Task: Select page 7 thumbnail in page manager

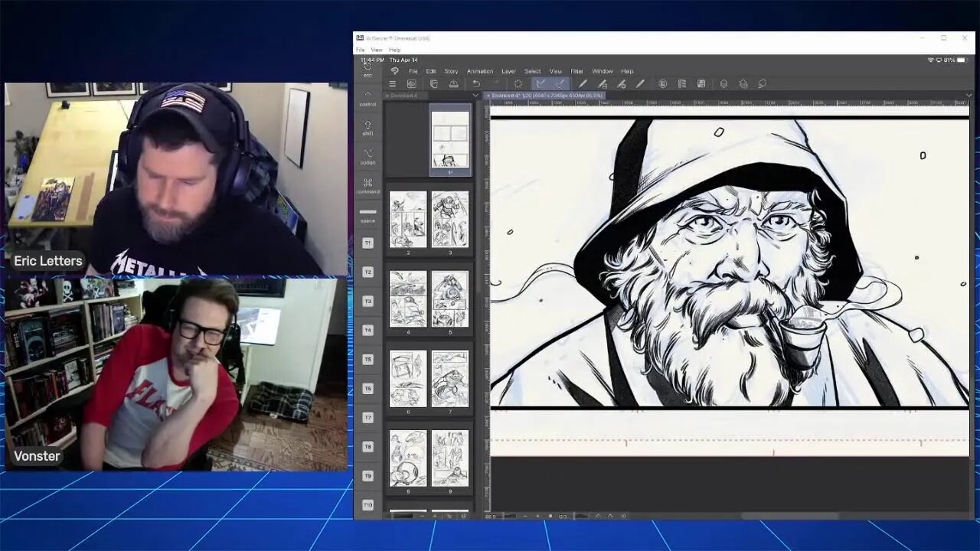Action: [450, 379]
